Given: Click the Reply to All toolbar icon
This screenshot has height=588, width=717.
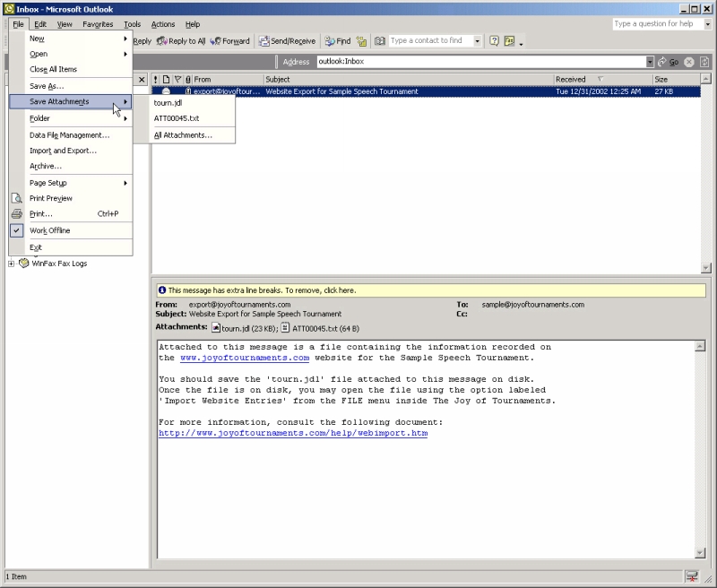Looking at the screenshot, I should (162, 41).
